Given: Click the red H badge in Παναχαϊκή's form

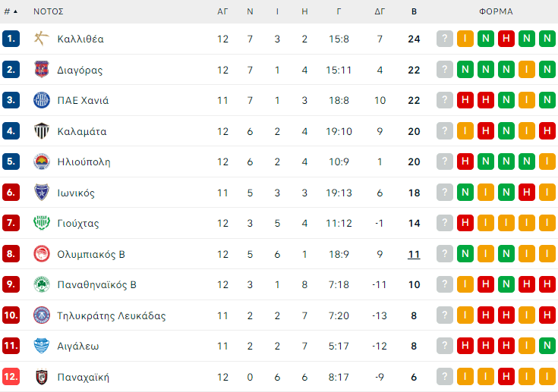Looking at the screenshot, I should point(506,377).
